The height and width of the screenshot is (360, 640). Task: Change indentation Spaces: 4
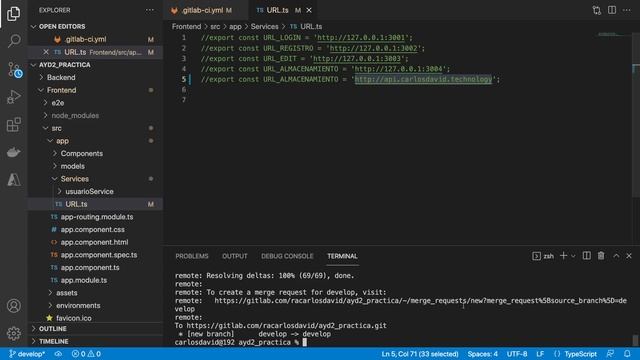482,354
